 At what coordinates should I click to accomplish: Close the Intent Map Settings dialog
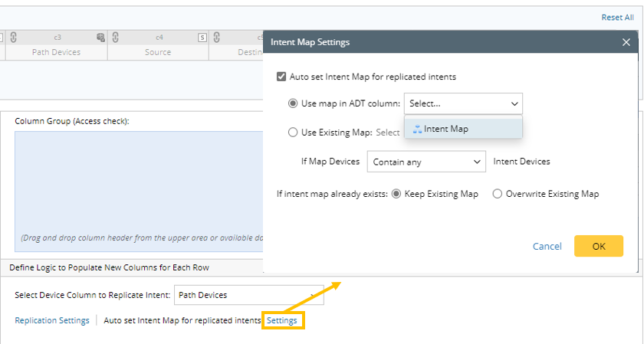point(626,42)
